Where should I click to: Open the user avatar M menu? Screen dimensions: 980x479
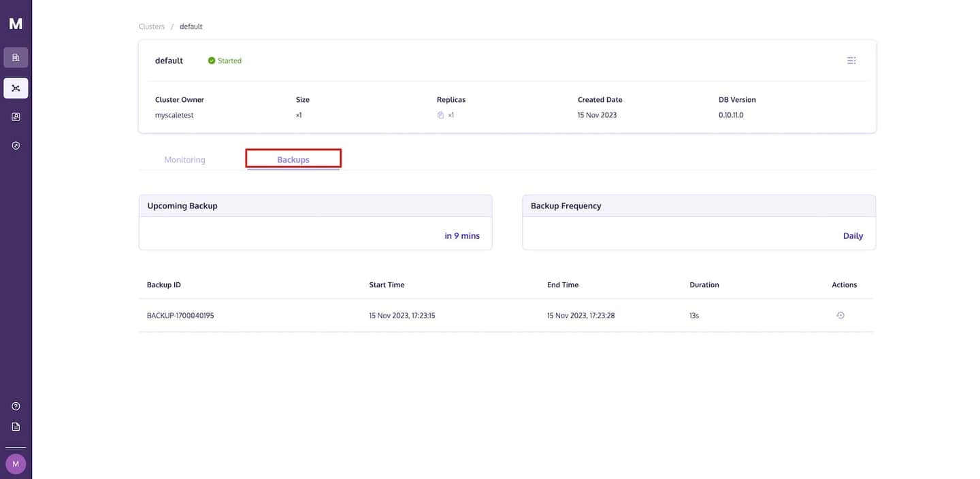tap(16, 464)
